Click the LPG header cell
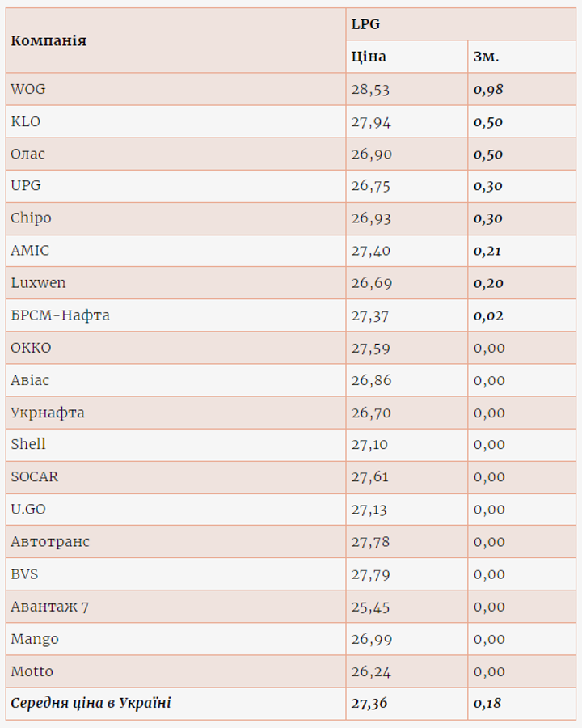 click(365, 24)
